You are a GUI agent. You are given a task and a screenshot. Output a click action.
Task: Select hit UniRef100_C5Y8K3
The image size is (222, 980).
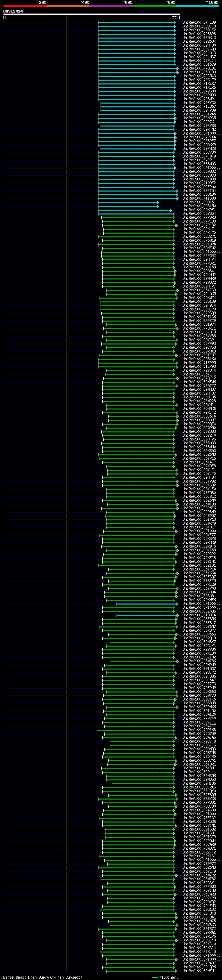coord(199,924)
